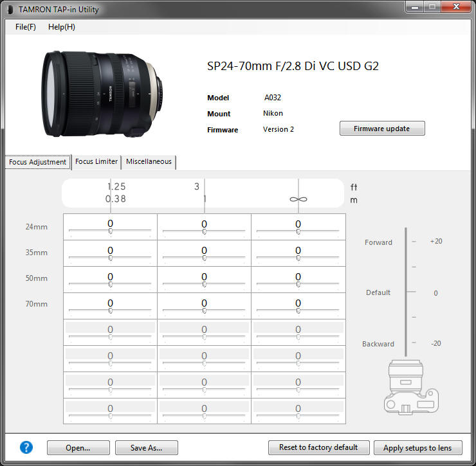Click the +20 scale value
This screenshot has width=476, height=466.
[x=436, y=241]
